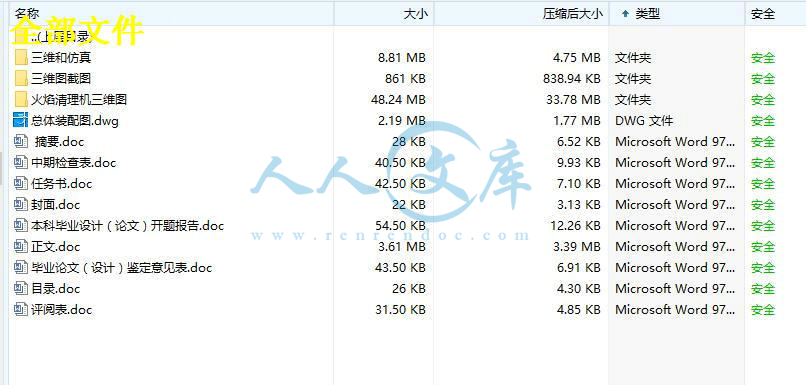
Task: Click the Word icon beside 摘要.doc
Action: 21,141
